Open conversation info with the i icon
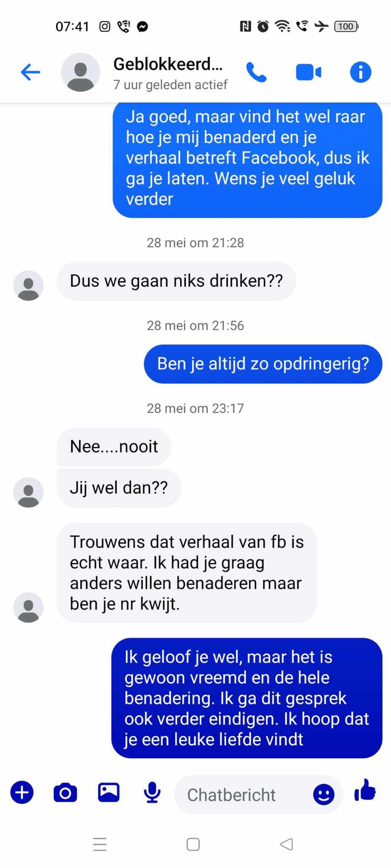Viewport: 391px width, 868px height. pyautogui.click(x=360, y=72)
